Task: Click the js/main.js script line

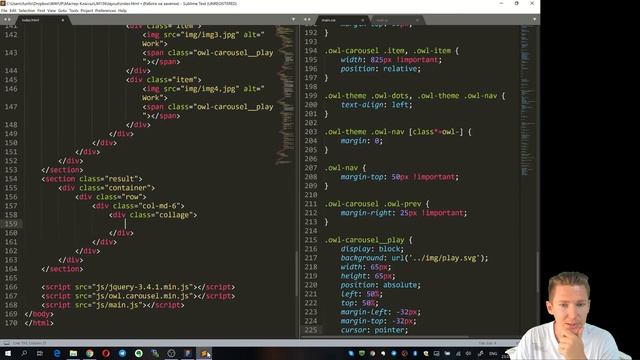Action: click(x=113, y=305)
